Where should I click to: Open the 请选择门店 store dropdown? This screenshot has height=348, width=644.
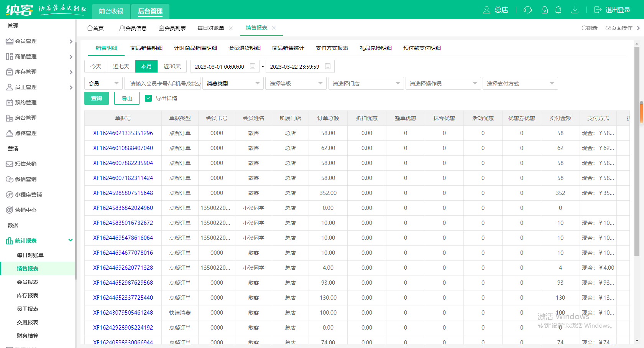click(366, 83)
